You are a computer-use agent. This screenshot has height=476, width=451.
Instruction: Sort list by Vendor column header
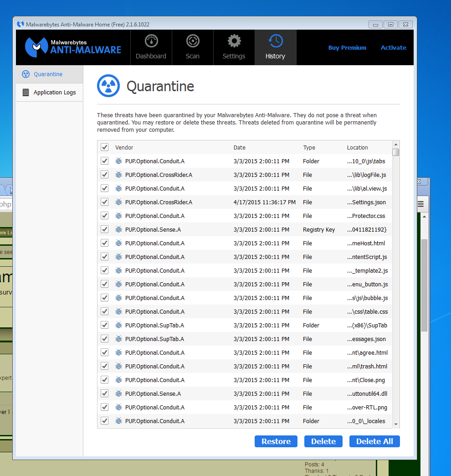click(124, 148)
